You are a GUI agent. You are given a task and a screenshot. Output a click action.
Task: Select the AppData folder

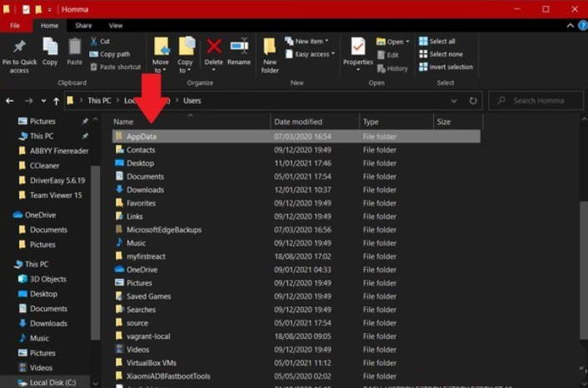click(x=296, y=136)
